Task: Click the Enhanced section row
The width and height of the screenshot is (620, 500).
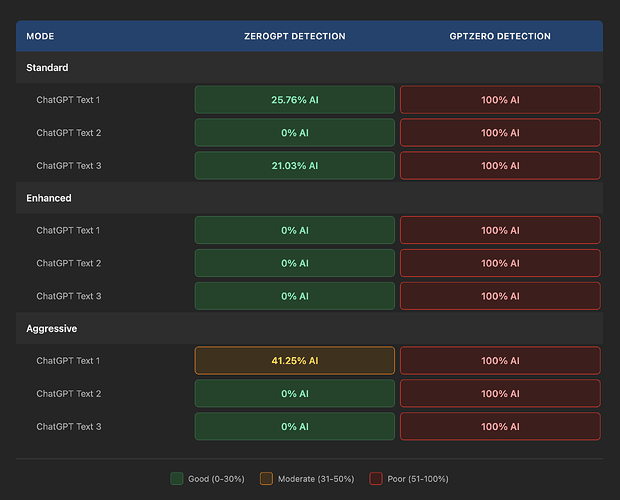Action: click(x=309, y=198)
